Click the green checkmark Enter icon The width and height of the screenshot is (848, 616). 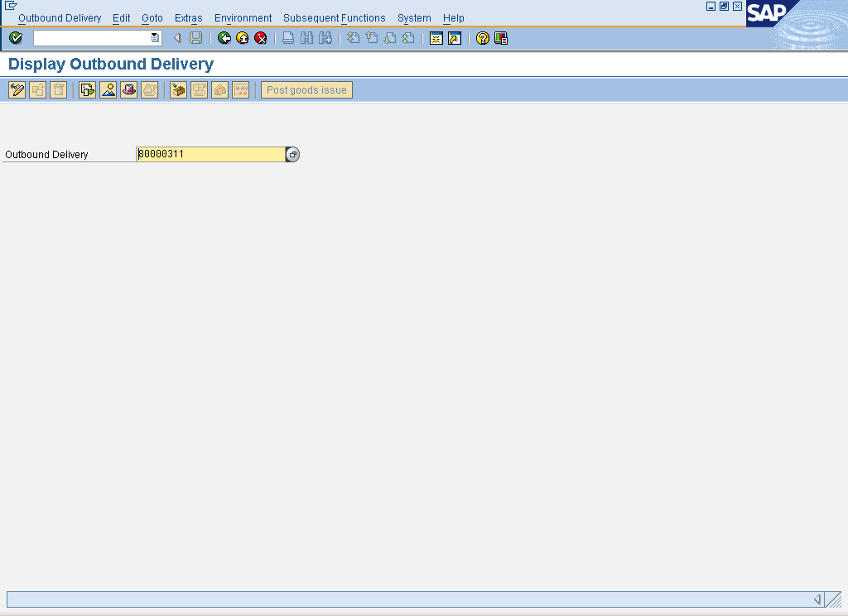(x=16, y=38)
